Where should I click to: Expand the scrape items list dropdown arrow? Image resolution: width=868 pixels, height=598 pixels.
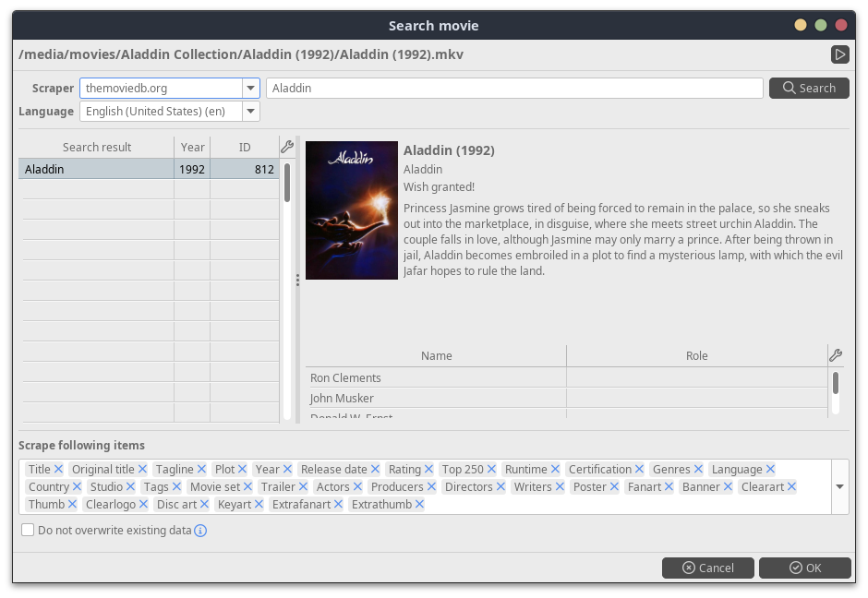point(839,487)
